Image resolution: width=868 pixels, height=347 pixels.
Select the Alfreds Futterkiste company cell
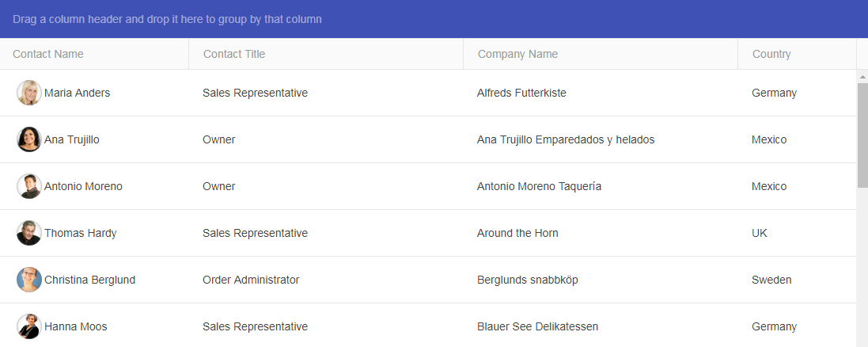521,93
